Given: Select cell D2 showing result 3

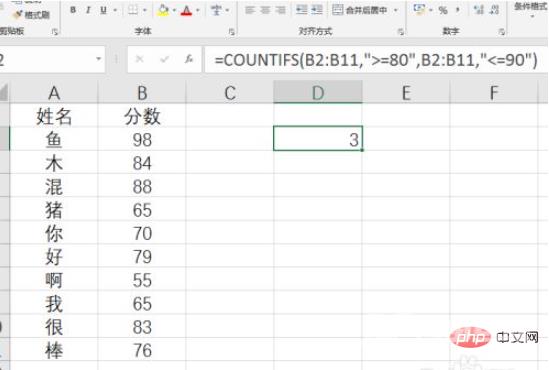Looking at the screenshot, I should (318, 139).
